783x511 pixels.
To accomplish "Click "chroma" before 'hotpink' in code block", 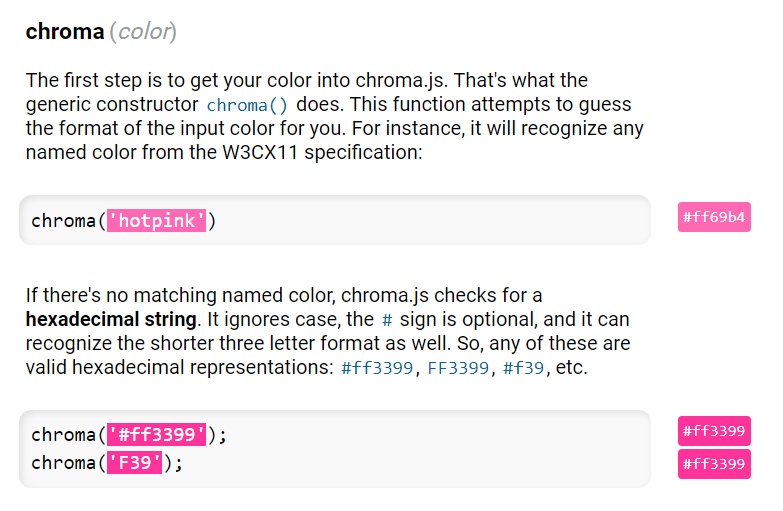I will click(63, 221).
